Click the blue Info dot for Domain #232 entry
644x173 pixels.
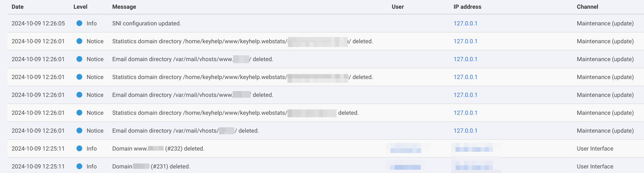79,148
